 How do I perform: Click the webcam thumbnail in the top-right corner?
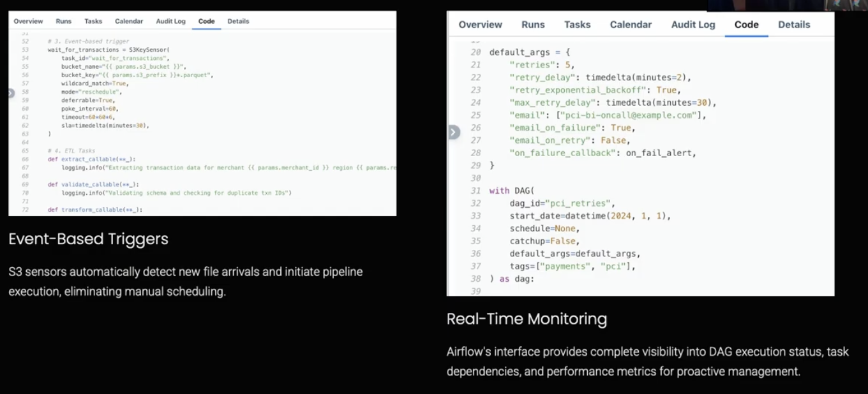(x=787, y=5)
